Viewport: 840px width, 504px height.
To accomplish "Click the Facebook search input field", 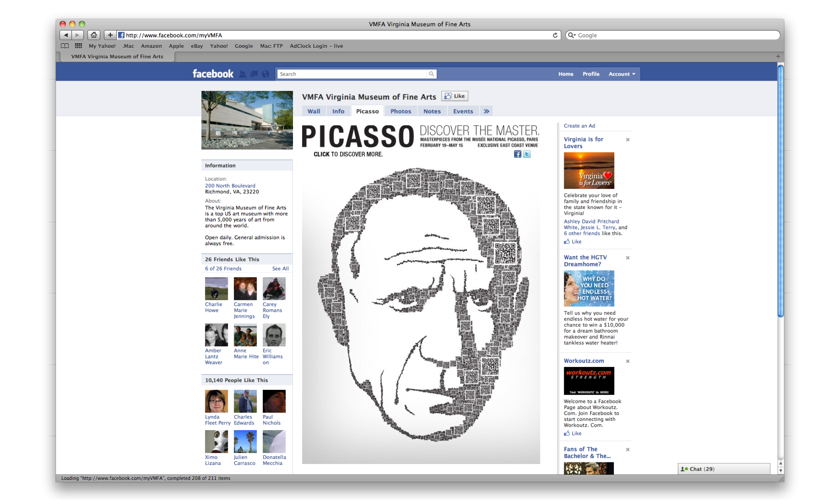I will (352, 74).
